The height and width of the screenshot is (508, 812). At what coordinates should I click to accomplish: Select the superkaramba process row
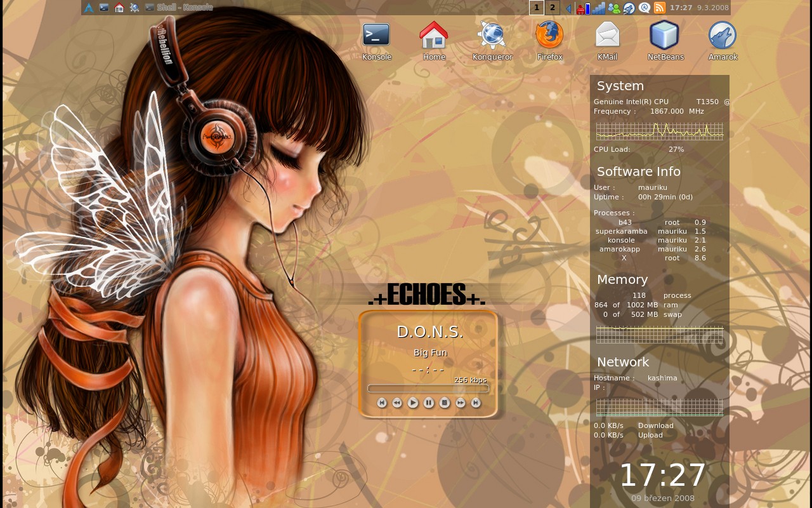[651, 231]
